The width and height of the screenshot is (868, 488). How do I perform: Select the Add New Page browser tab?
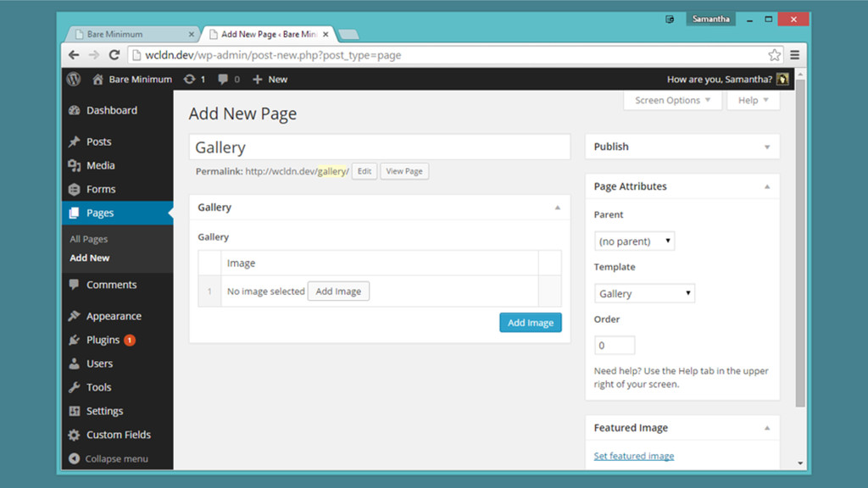[x=269, y=34]
